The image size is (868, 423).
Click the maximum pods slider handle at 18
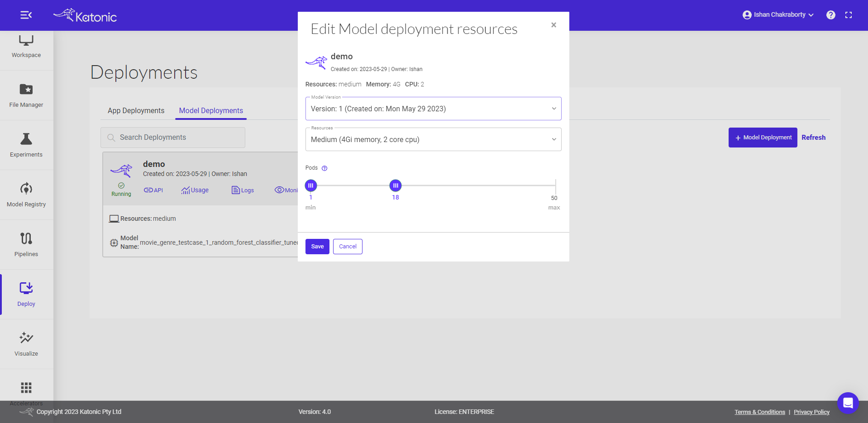[x=396, y=185]
